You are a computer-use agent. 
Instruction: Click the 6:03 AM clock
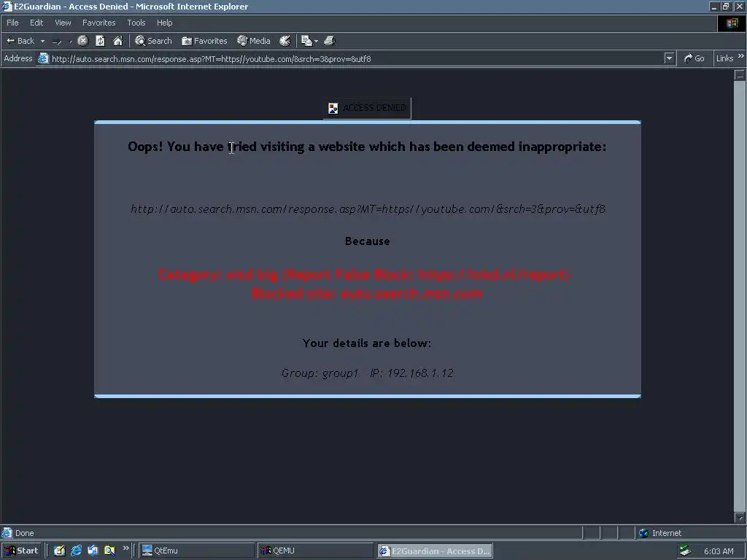(719, 551)
